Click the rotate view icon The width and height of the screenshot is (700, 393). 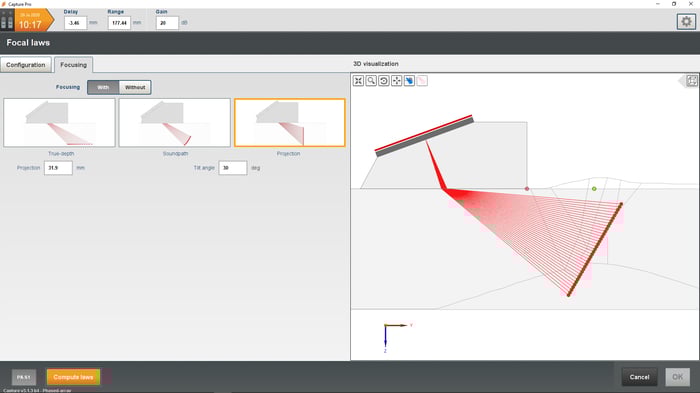(x=383, y=81)
